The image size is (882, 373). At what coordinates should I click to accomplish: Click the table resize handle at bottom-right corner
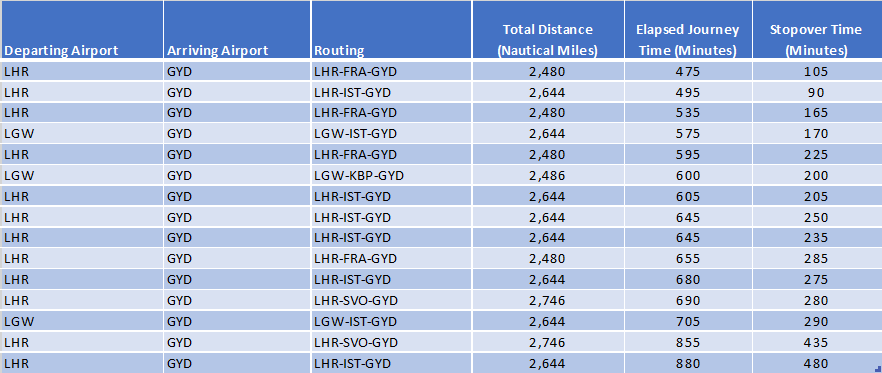point(878,368)
